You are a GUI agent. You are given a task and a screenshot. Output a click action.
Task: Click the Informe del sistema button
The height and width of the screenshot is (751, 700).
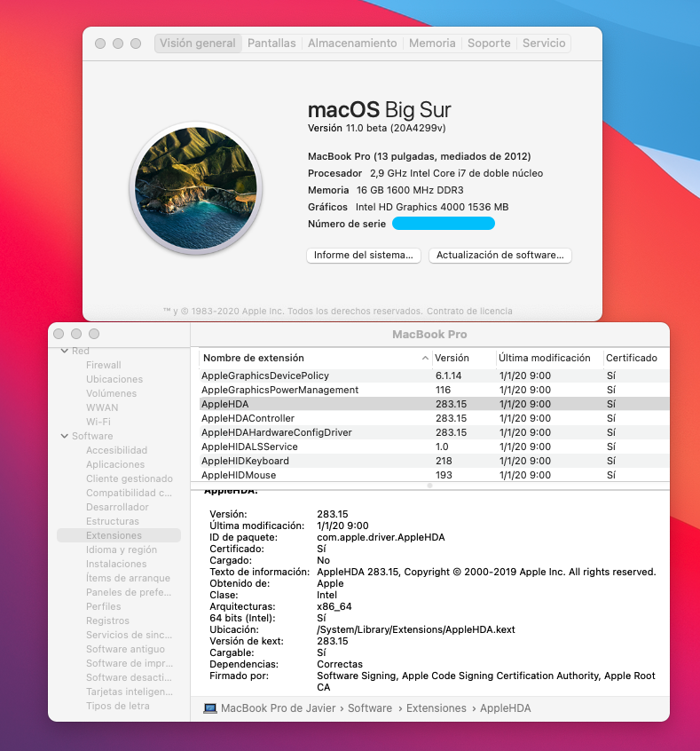364,256
